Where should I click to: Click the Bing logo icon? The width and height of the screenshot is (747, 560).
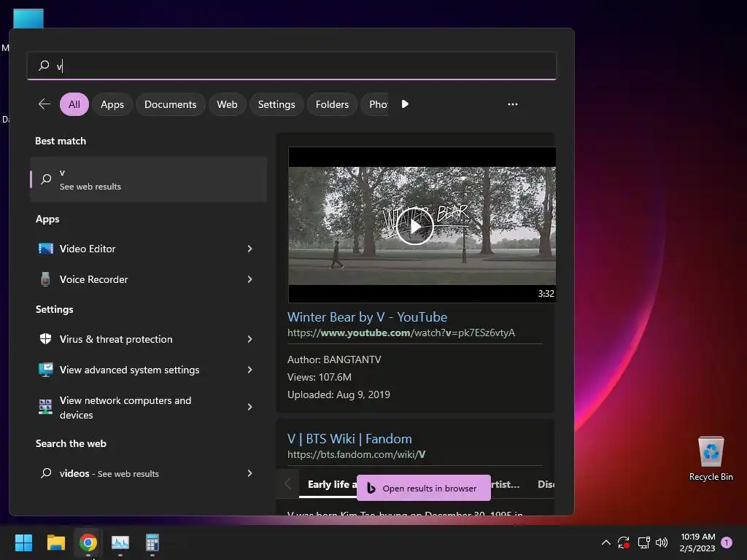[371, 488]
